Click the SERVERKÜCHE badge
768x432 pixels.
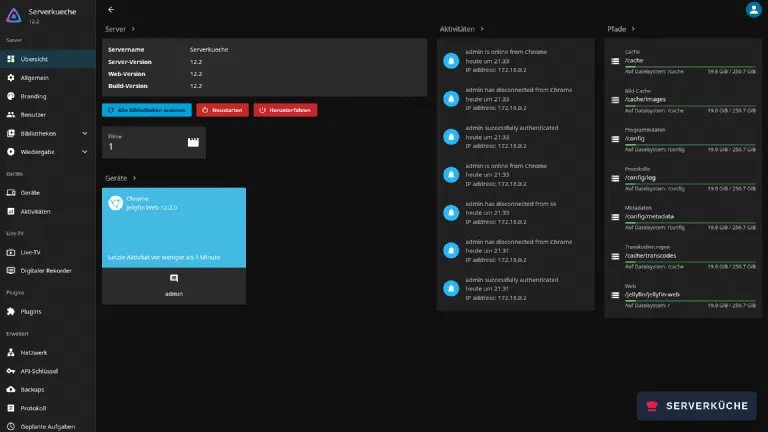tap(696, 406)
